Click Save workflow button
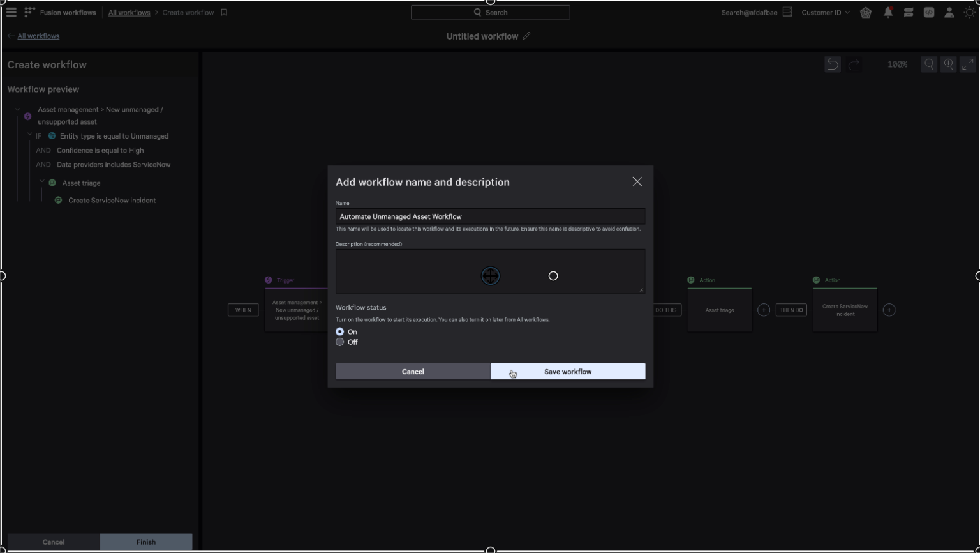 coord(567,372)
